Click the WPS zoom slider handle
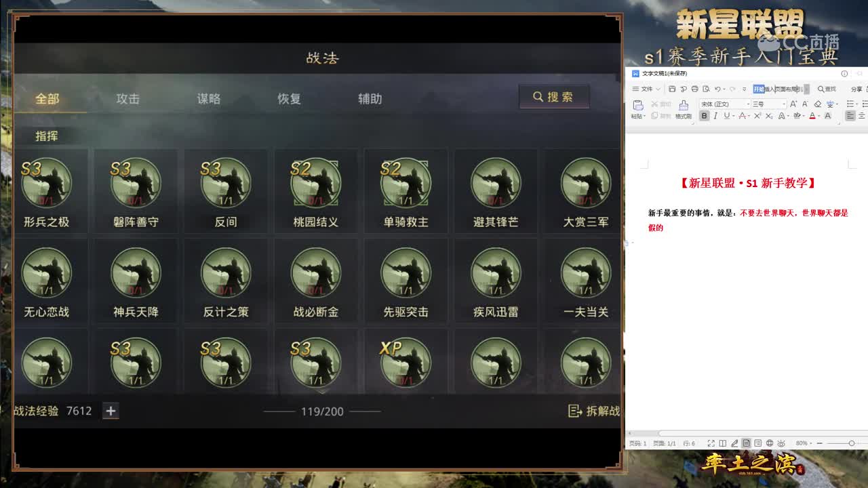The image size is (868, 488). pos(852,443)
